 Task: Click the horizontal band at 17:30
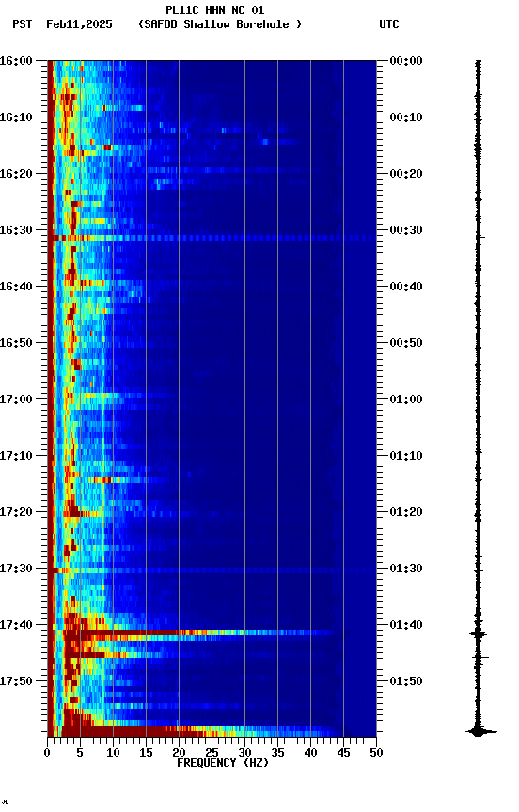212,570
